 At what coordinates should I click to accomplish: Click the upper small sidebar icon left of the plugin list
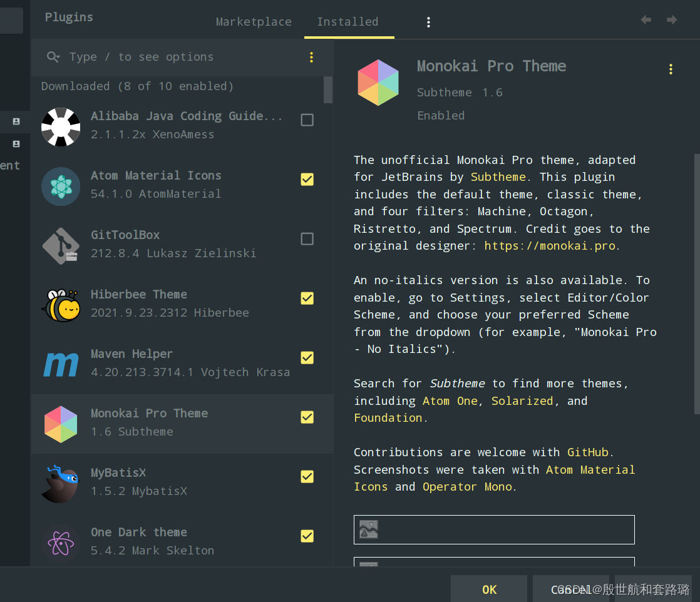[16, 121]
